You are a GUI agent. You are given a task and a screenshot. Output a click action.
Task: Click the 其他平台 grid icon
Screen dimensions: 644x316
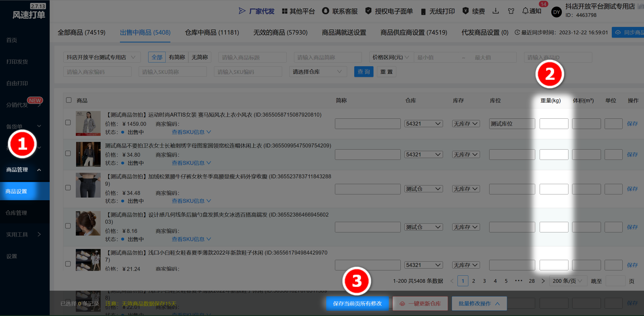pyautogui.click(x=284, y=11)
